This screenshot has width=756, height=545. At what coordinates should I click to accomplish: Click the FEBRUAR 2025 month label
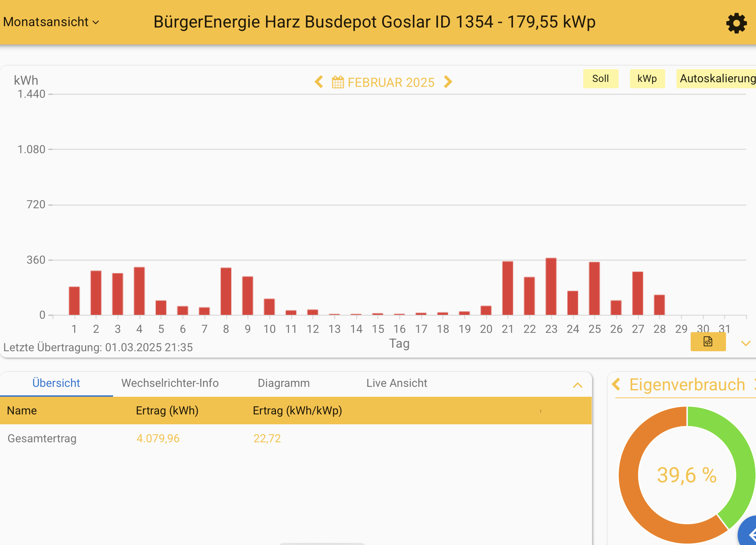391,82
